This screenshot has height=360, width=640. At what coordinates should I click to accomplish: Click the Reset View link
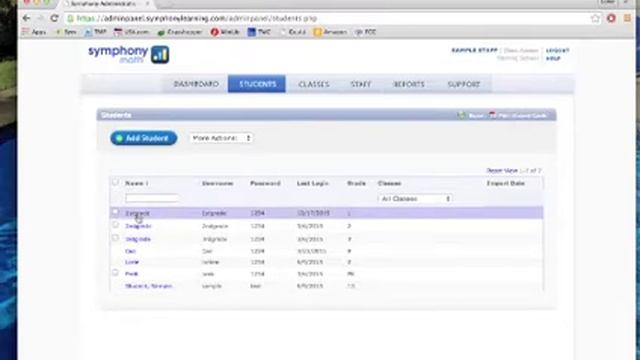(x=502, y=171)
